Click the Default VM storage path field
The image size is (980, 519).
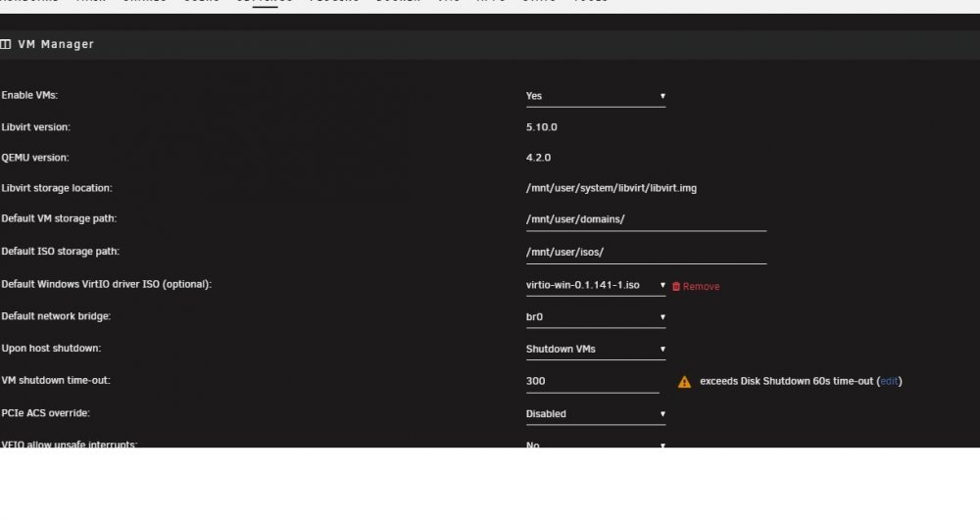(x=646, y=220)
